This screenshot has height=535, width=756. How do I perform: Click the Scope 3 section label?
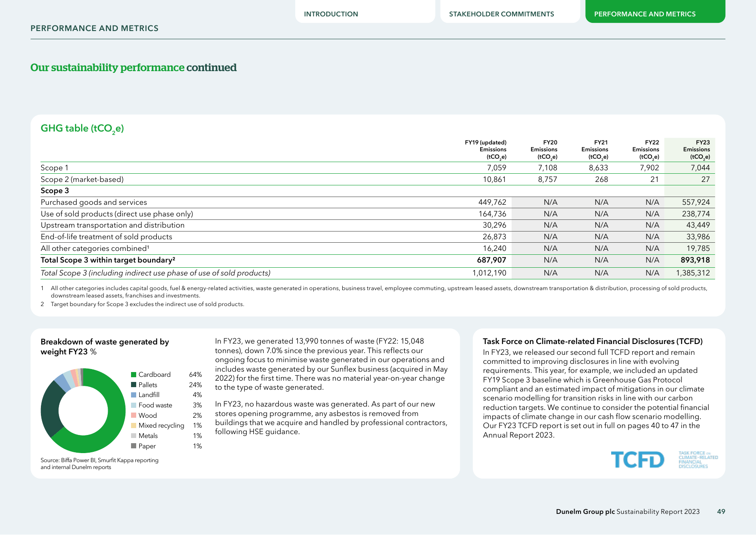point(55,191)
